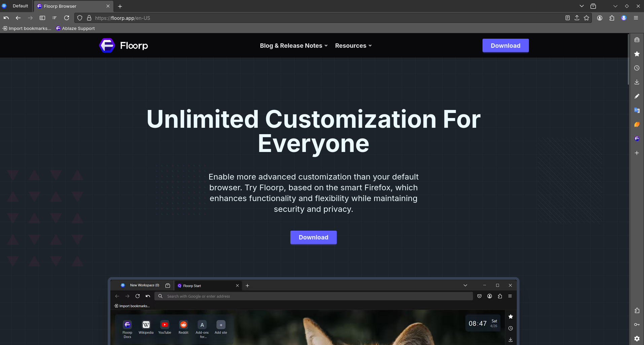This screenshot has width=644, height=345.
Task: Go back to the previous page
Action: coord(18,18)
